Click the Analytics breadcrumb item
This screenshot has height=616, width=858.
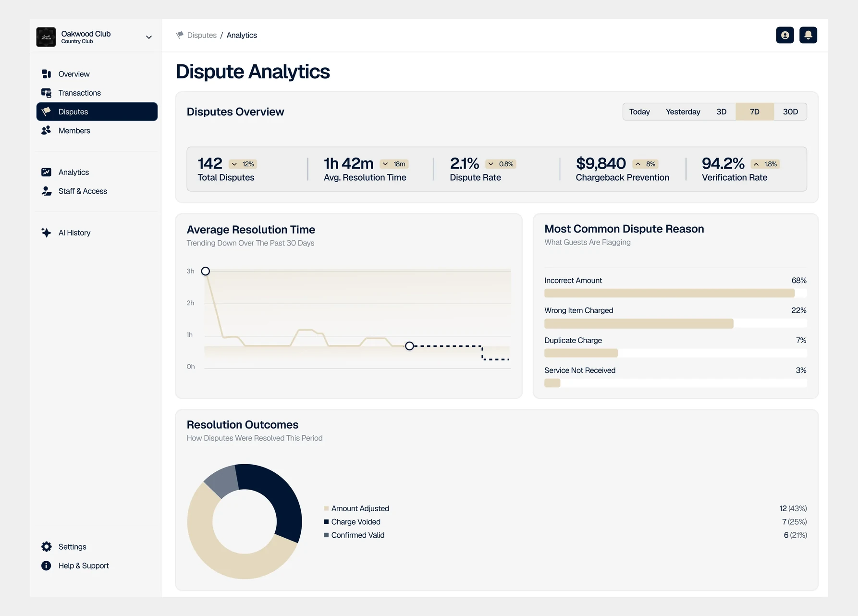242,35
